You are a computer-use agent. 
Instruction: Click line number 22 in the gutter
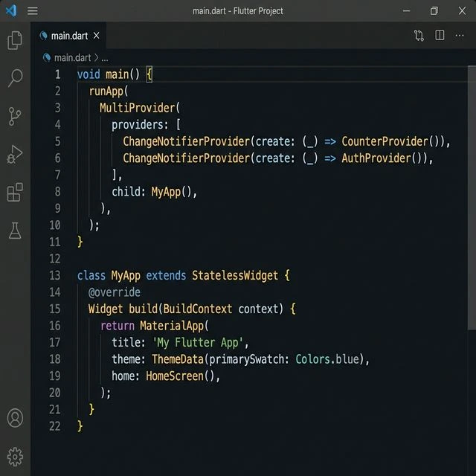click(x=54, y=426)
